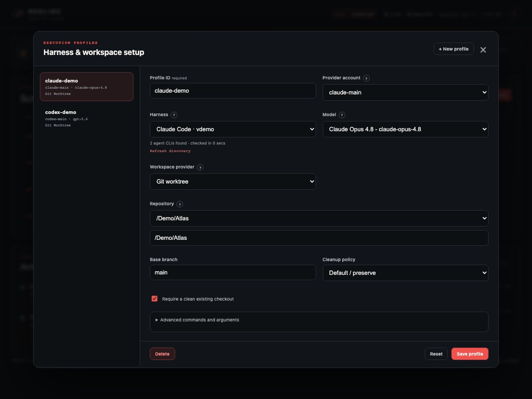Screen dimensions: 532x399
Task: Open help icon next to Workspace provider
Action: coord(200,168)
